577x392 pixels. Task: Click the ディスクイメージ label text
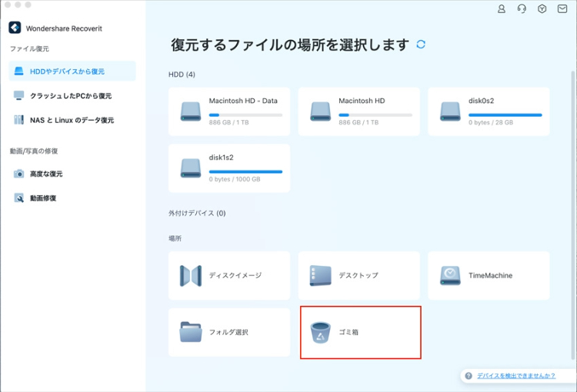coord(235,275)
